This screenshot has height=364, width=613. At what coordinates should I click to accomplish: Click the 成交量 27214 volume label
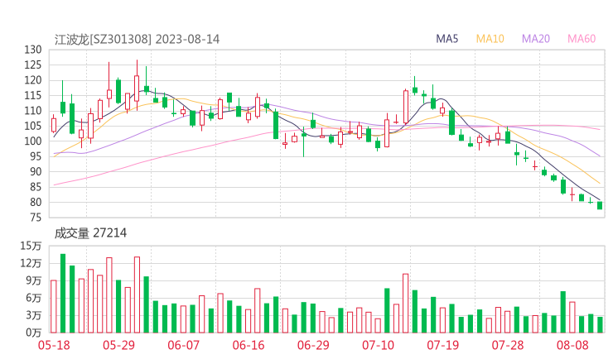[91, 233]
